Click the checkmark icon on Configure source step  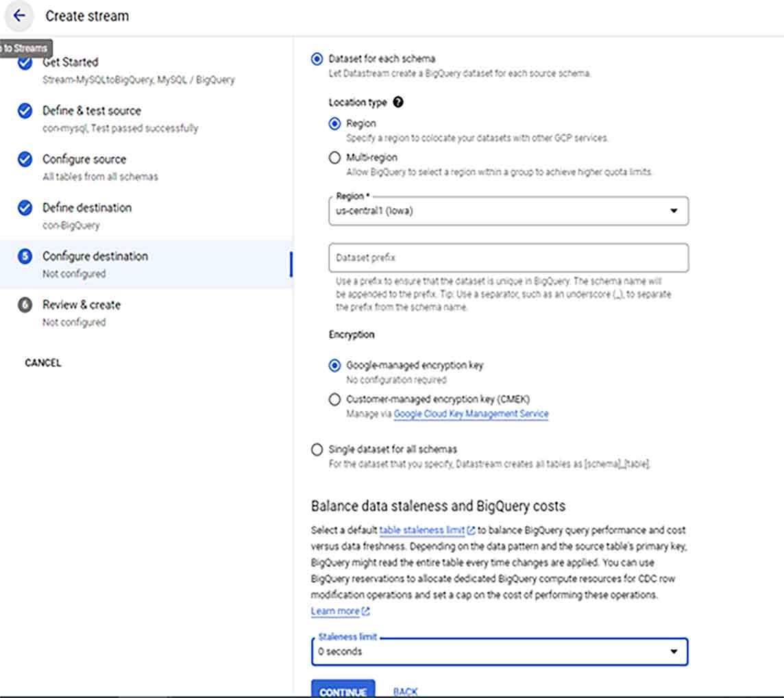coord(27,159)
